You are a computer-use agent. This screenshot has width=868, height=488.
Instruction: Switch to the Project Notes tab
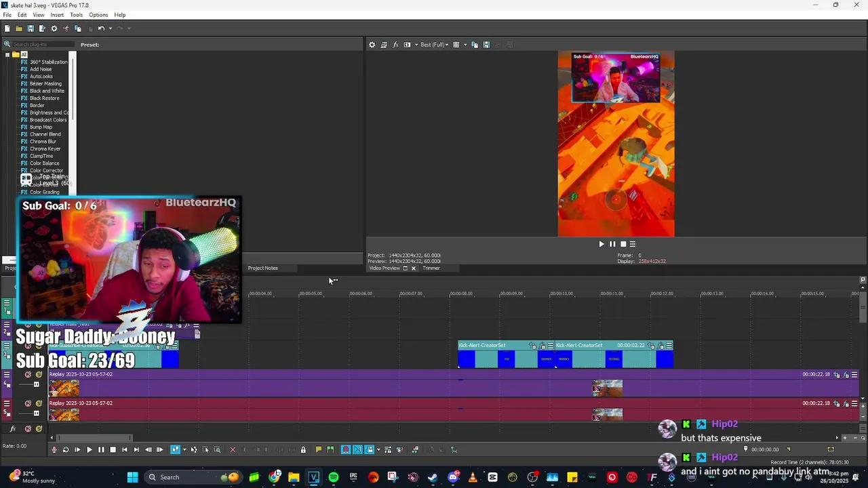(x=262, y=268)
